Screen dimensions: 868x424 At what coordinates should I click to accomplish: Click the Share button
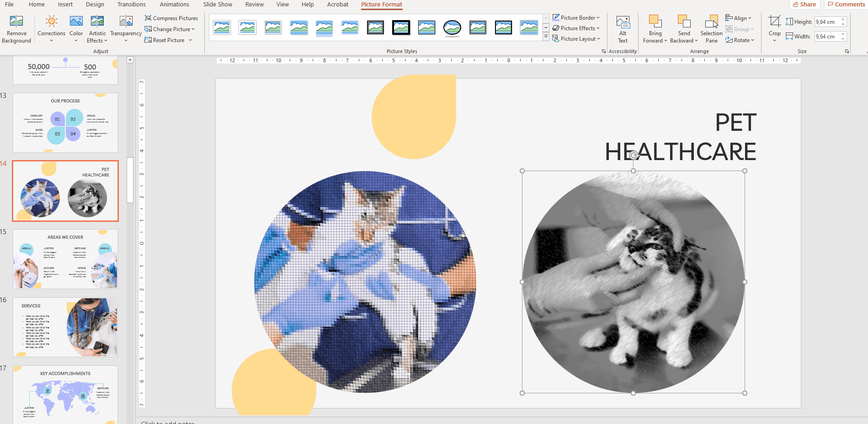(804, 5)
